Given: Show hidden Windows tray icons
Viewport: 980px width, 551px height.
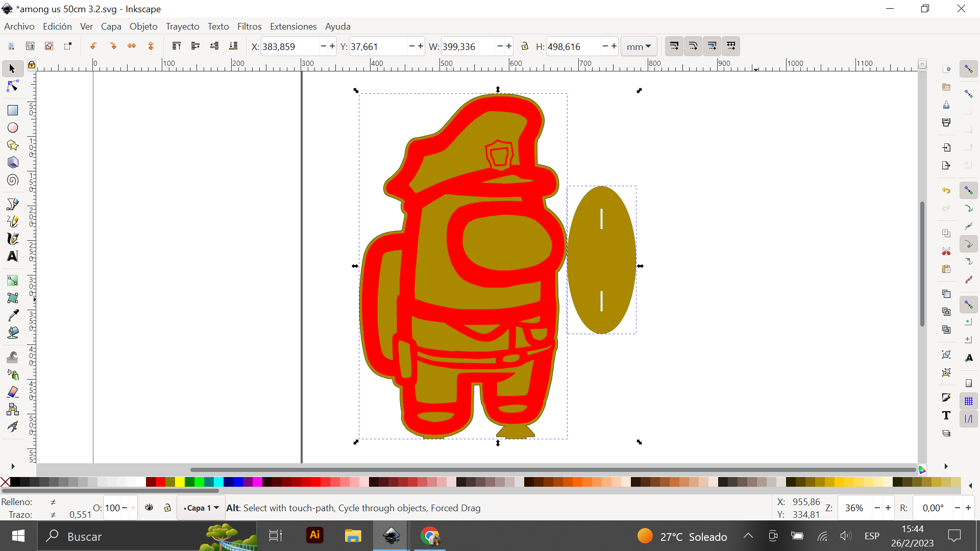Looking at the screenshot, I should (748, 536).
